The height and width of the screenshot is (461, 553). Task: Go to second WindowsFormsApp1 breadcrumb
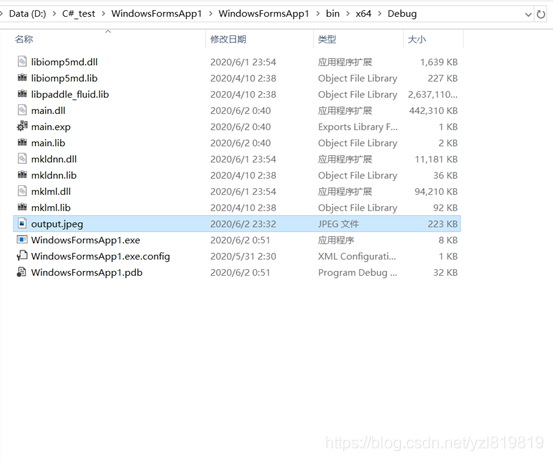(263, 14)
